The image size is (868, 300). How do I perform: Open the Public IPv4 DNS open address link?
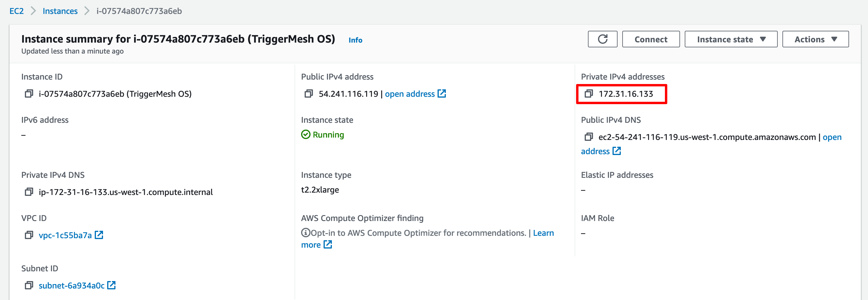tap(832, 137)
